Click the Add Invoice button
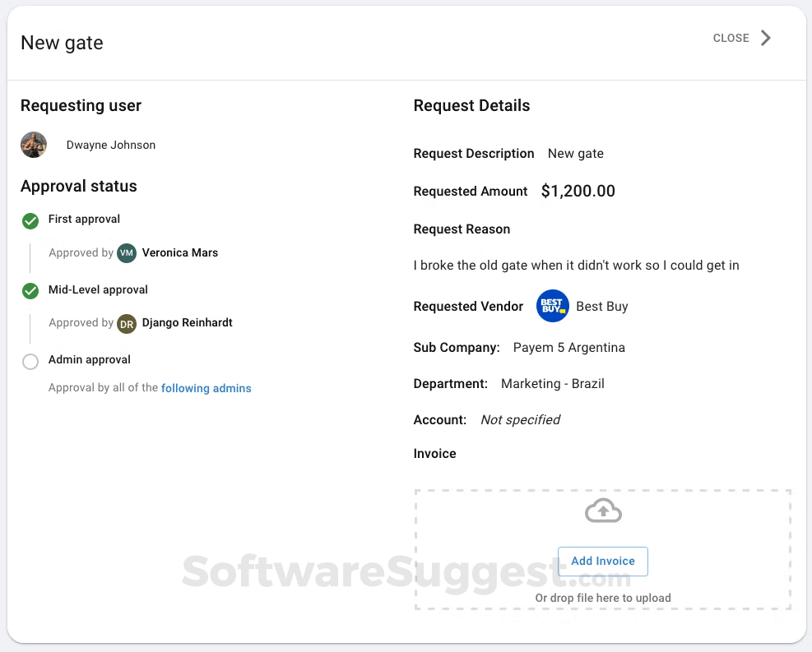Screen dimensions: 812x652 [x=602, y=561]
